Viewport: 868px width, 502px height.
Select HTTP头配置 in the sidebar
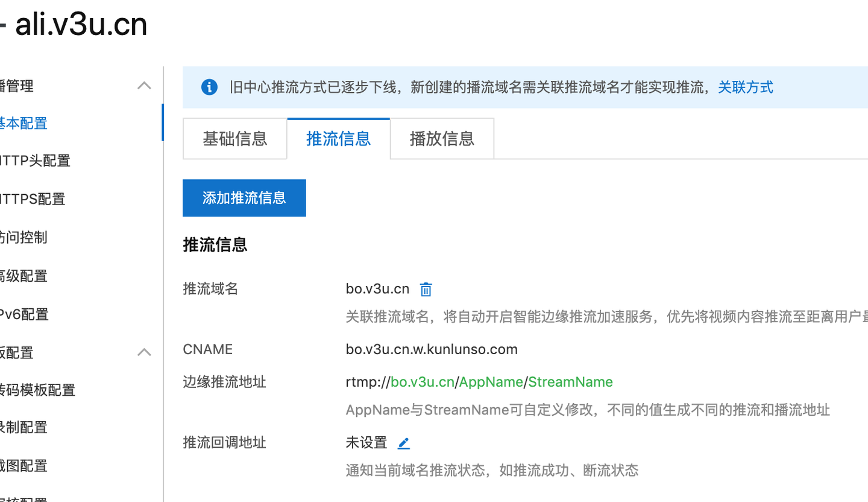click(x=35, y=160)
